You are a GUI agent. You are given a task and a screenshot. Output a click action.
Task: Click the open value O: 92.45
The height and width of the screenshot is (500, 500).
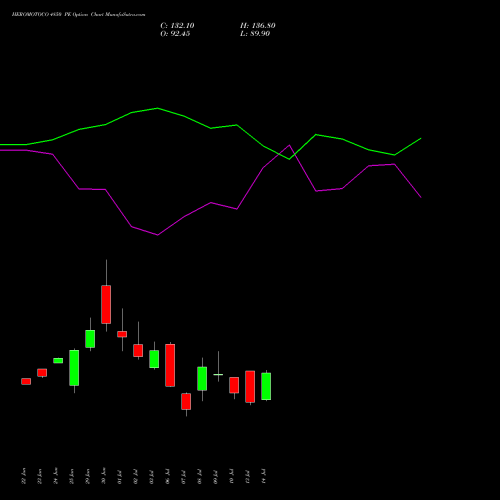[x=175, y=34]
